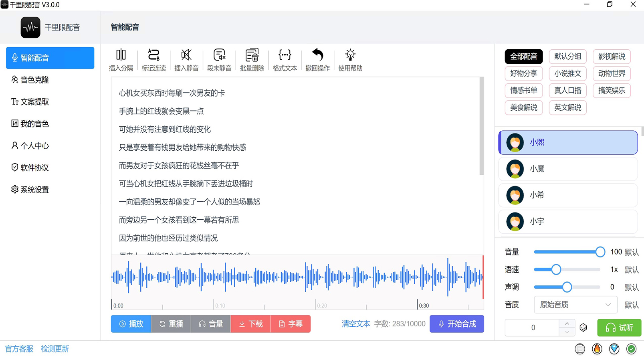
Task: Click the Batch Delete (批量删除) icon
Action: point(252,55)
